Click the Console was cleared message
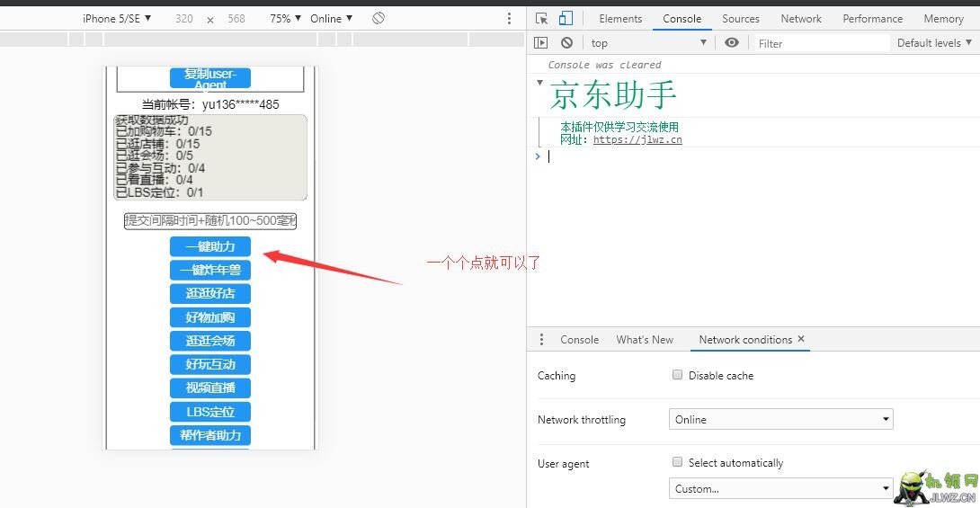 tap(604, 65)
